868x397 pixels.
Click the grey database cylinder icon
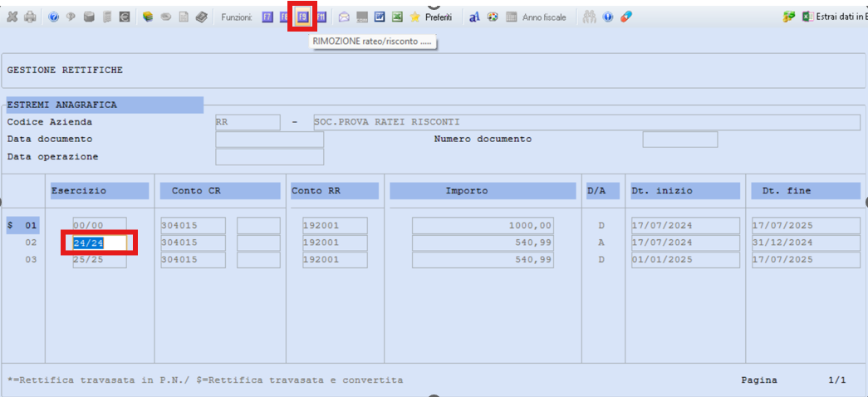[89, 17]
